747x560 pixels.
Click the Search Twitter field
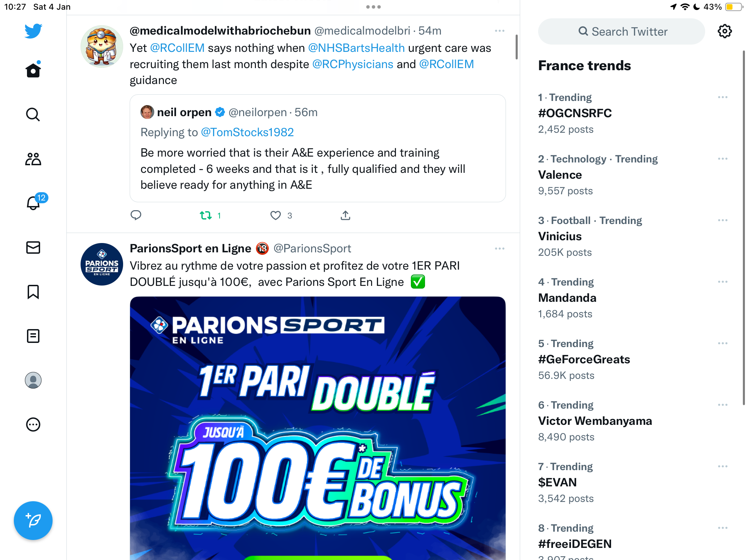pos(621,31)
